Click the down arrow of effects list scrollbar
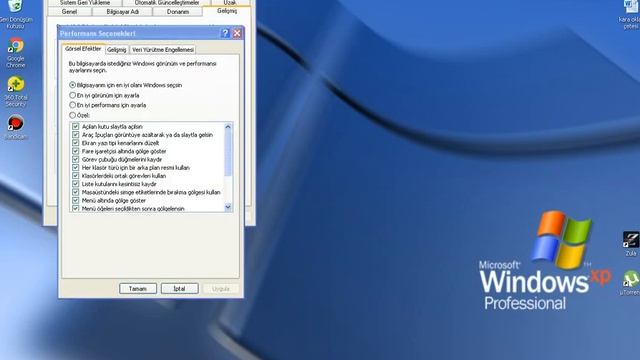640x360 pixels. (228, 207)
